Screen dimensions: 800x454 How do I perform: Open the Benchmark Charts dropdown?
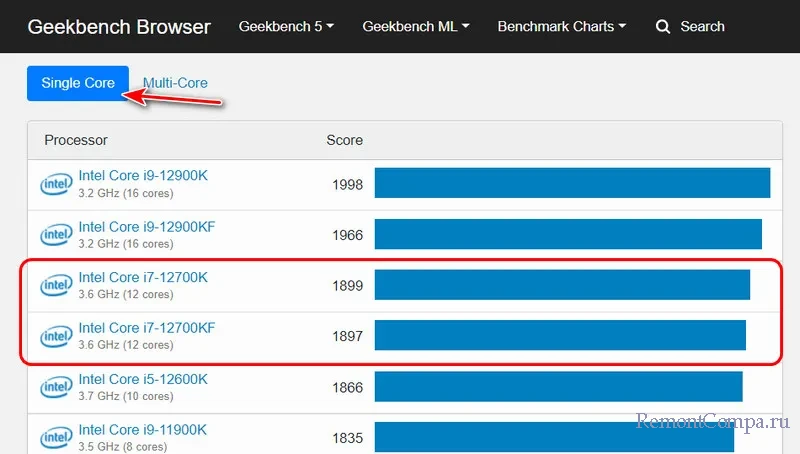(x=562, y=26)
